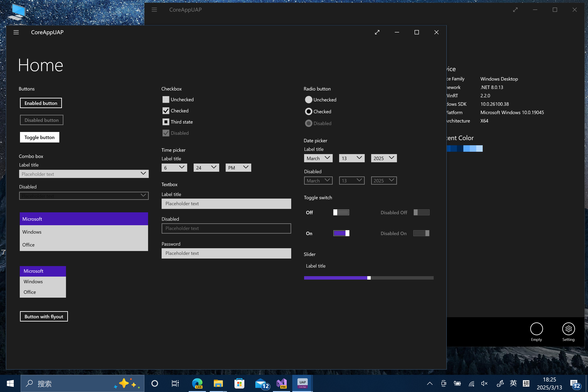Viewport: 588px width, 392px height.
Task: Select Windows in the narrow list
Action: (43, 282)
